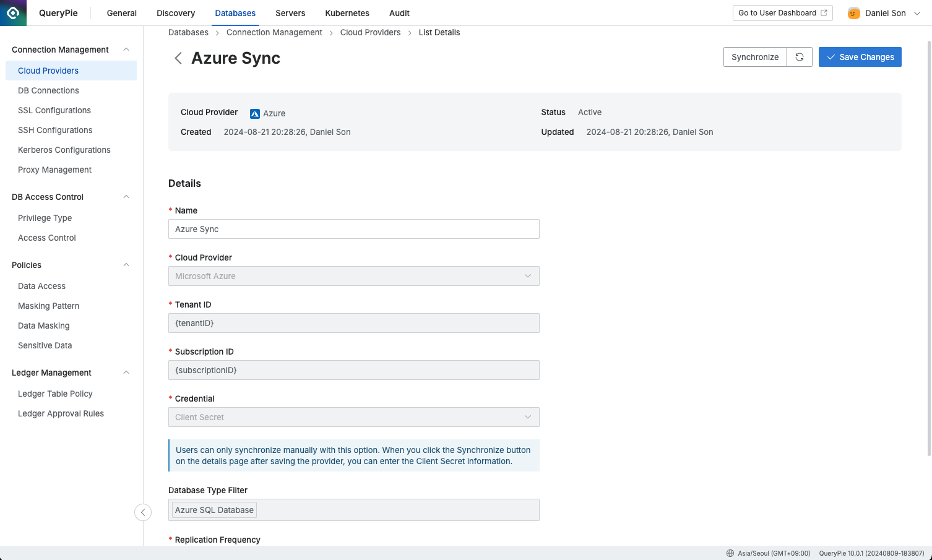The image size is (932, 560).
Task: Click the Daniel Son avatar icon
Action: tap(854, 13)
